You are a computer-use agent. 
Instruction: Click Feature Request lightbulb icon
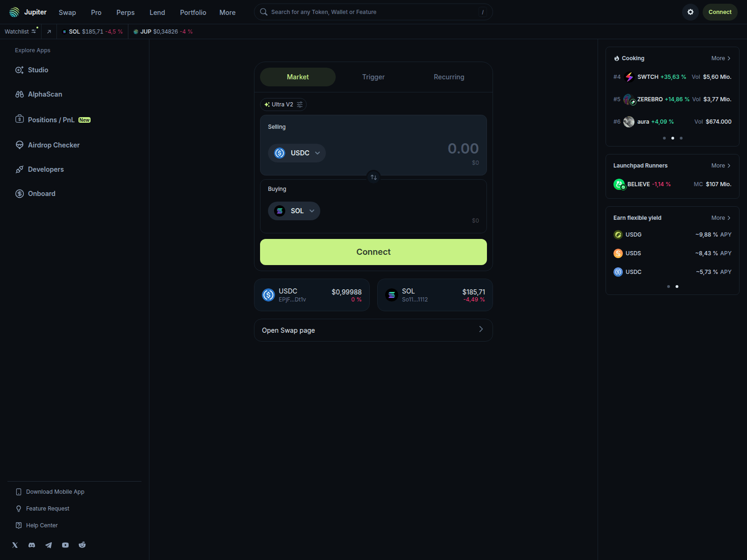[x=19, y=509]
